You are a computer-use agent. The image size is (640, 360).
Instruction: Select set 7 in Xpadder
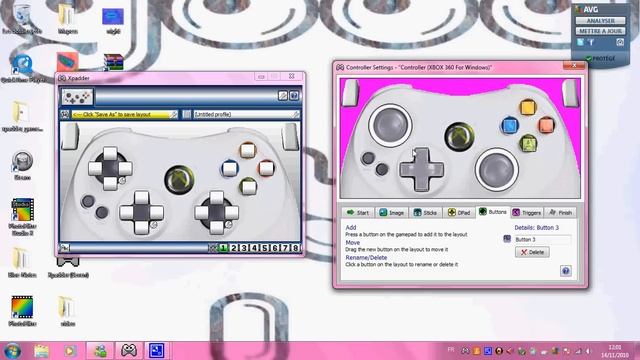pyautogui.click(x=285, y=248)
